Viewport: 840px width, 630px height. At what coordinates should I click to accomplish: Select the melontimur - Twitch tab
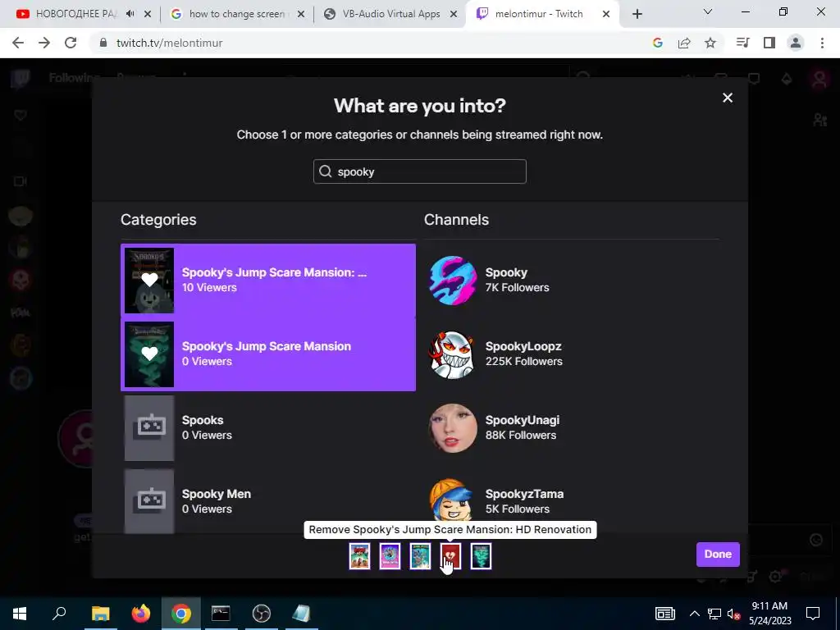click(538, 14)
